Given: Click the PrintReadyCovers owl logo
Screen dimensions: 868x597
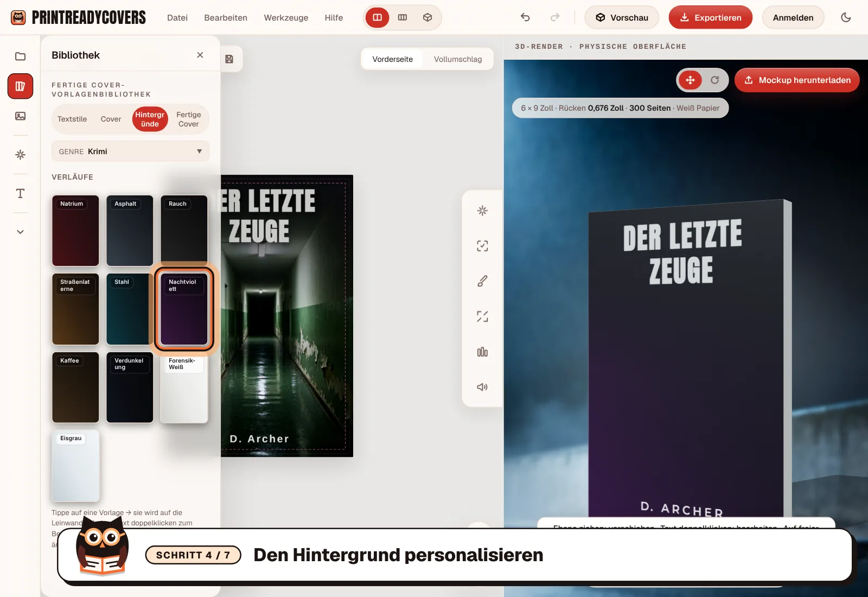Looking at the screenshot, I should point(18,17).
